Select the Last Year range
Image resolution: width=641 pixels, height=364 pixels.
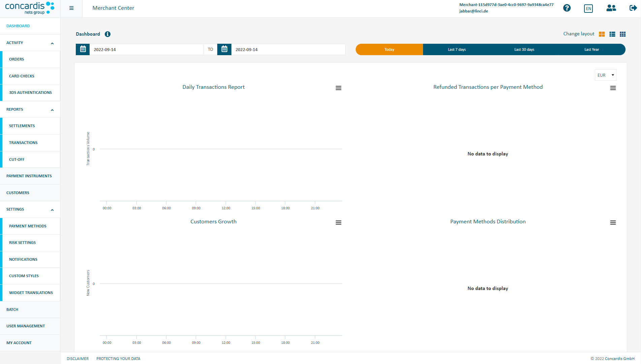click(x=591, y=49)
